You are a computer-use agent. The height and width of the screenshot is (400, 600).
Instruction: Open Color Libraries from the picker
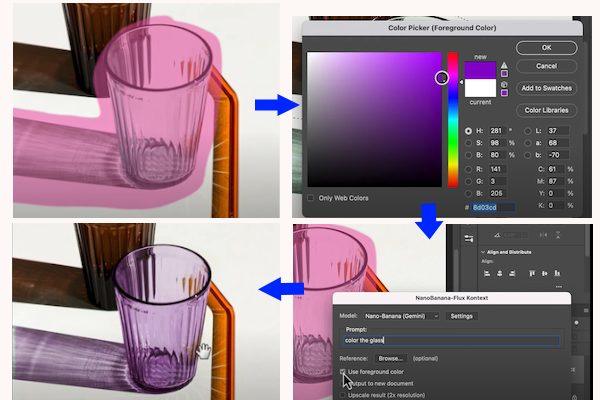pos(546,110)
